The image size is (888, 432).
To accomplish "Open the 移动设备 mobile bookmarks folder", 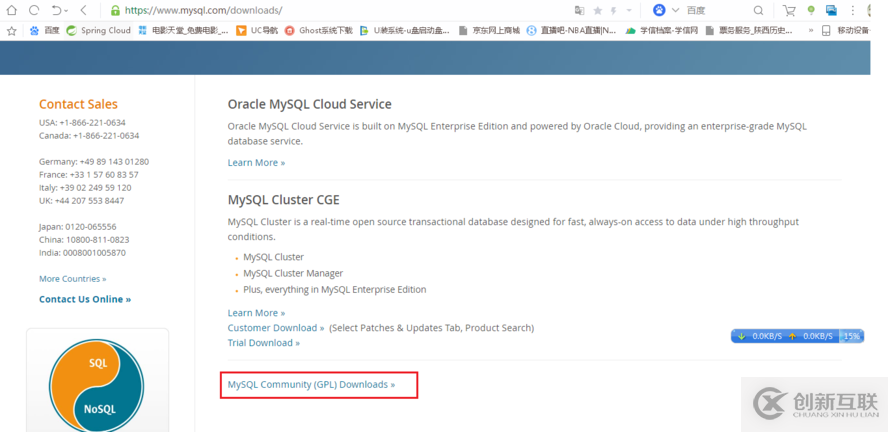I will [845, 31].
